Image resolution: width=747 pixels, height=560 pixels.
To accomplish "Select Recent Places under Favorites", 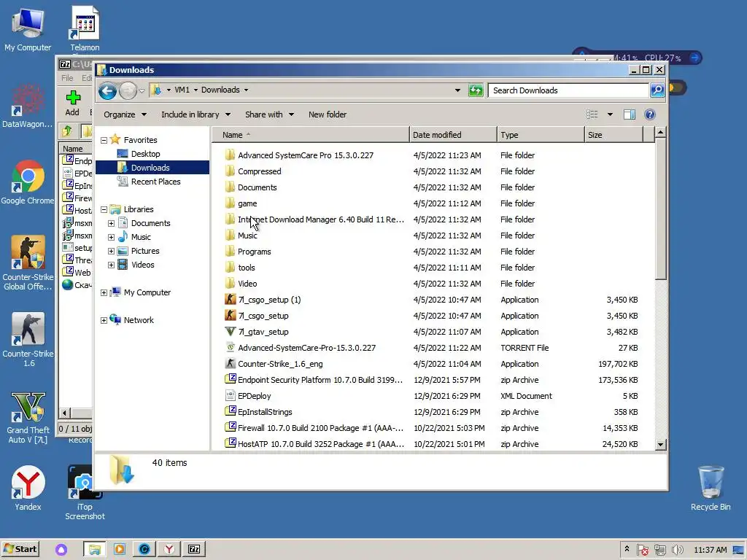I will 155,182.
